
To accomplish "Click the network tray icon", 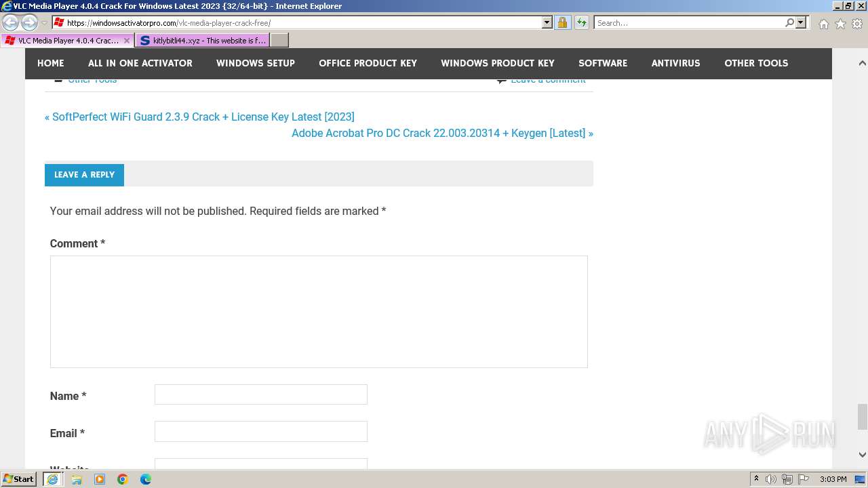I will (x=787, y=479).
